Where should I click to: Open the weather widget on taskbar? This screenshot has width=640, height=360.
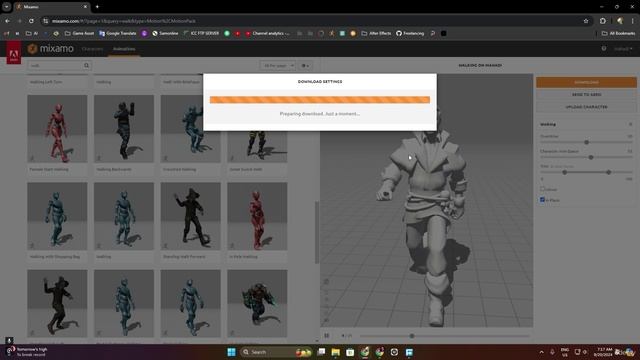coord(27,352)
